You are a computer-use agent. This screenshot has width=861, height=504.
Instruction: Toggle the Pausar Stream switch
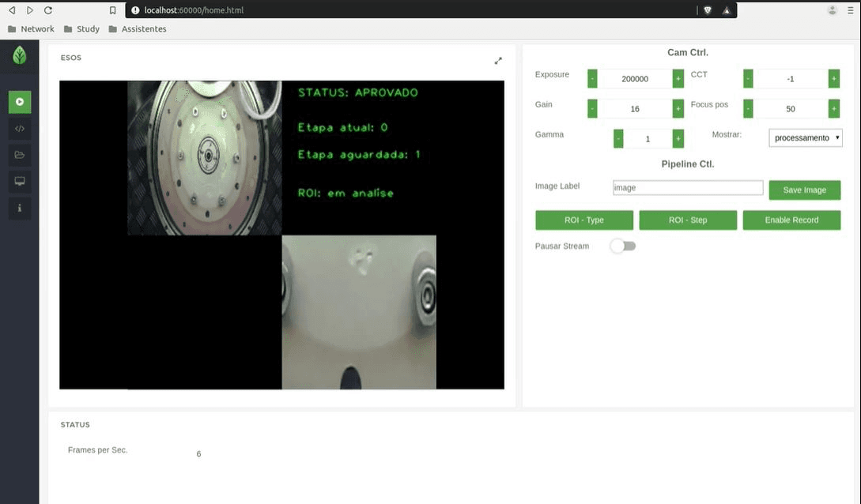[623, 246]
